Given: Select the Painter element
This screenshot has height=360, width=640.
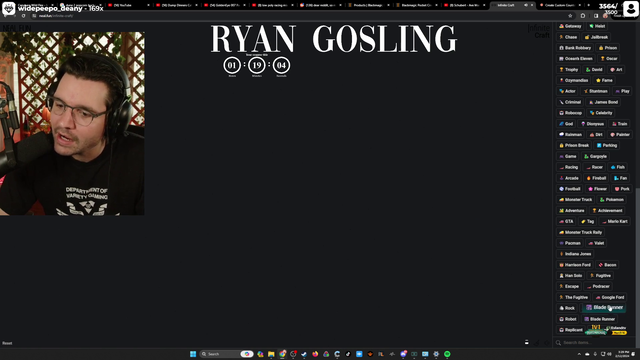Looking at the screenshot, I should (x=620, y=135).
